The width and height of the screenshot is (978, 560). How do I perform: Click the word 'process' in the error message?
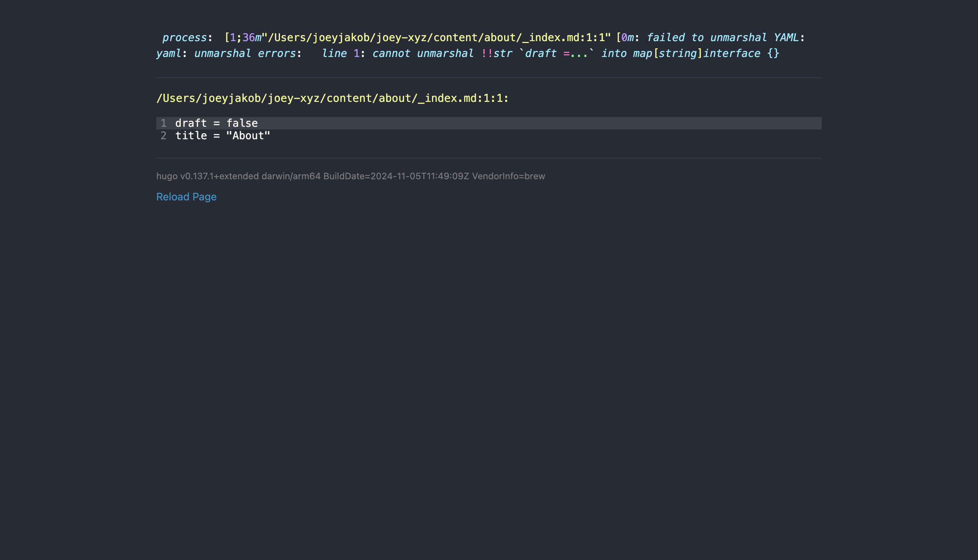pyautogui.click(x=184, y=38)
